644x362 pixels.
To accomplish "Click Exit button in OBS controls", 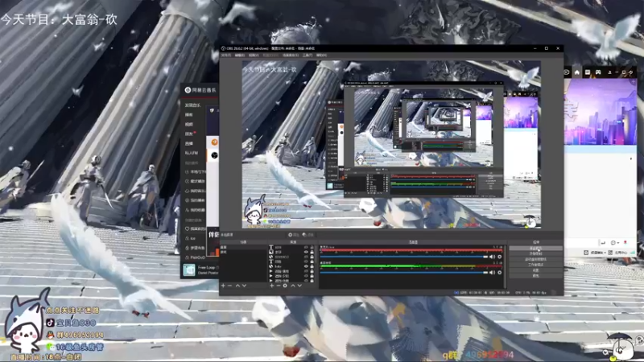I will coord(535,276).
